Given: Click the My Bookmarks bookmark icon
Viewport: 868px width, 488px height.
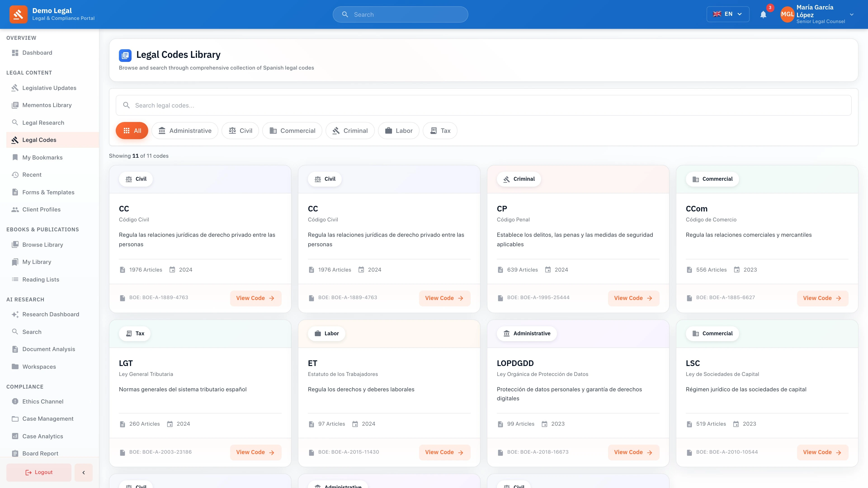Looking at the screenshot, I should pos(15,157).
